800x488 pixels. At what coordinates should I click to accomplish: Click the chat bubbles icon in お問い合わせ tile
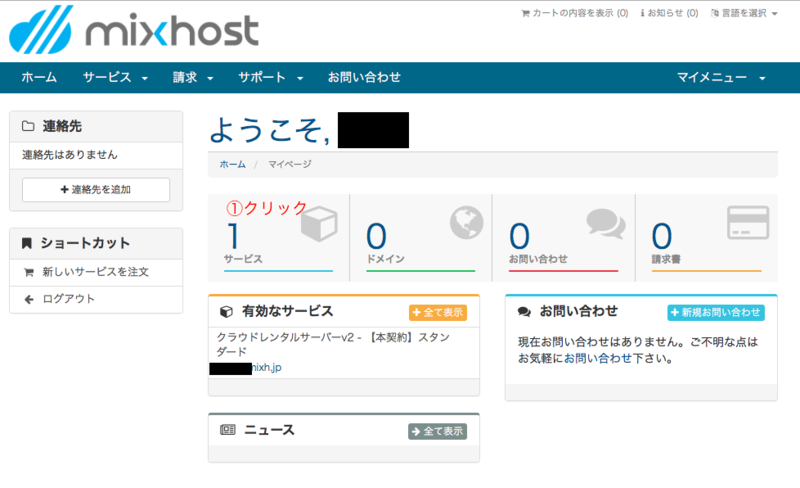(606, 224)
